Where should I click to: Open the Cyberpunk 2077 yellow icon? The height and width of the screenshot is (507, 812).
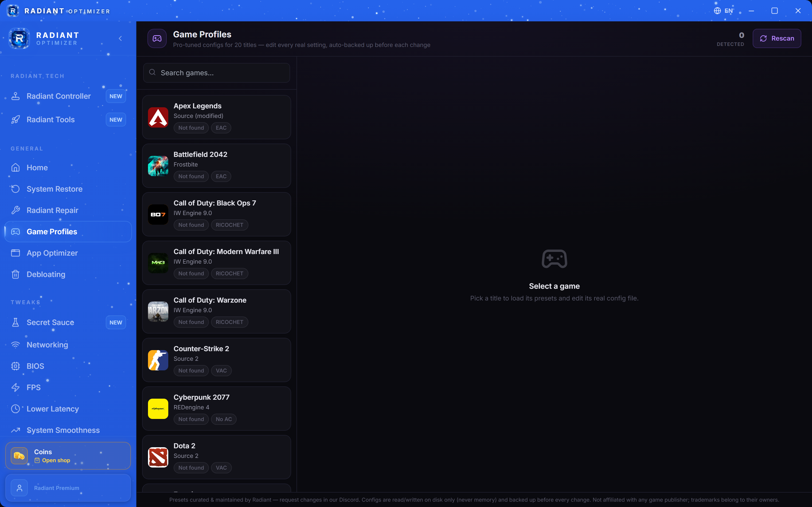click(x=158, y=409)
